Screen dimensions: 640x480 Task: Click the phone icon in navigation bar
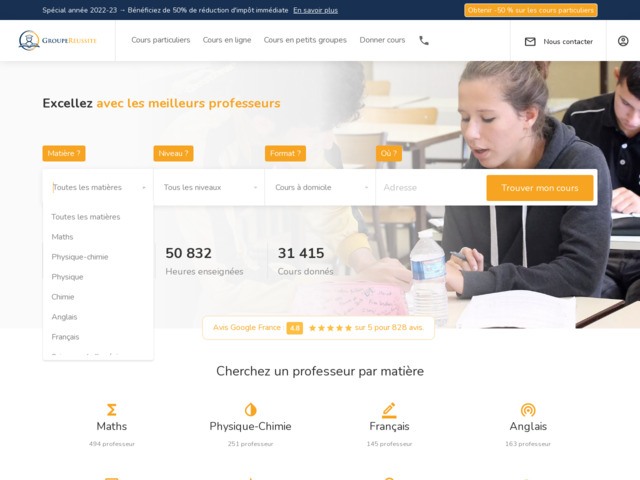coord(424,40)
